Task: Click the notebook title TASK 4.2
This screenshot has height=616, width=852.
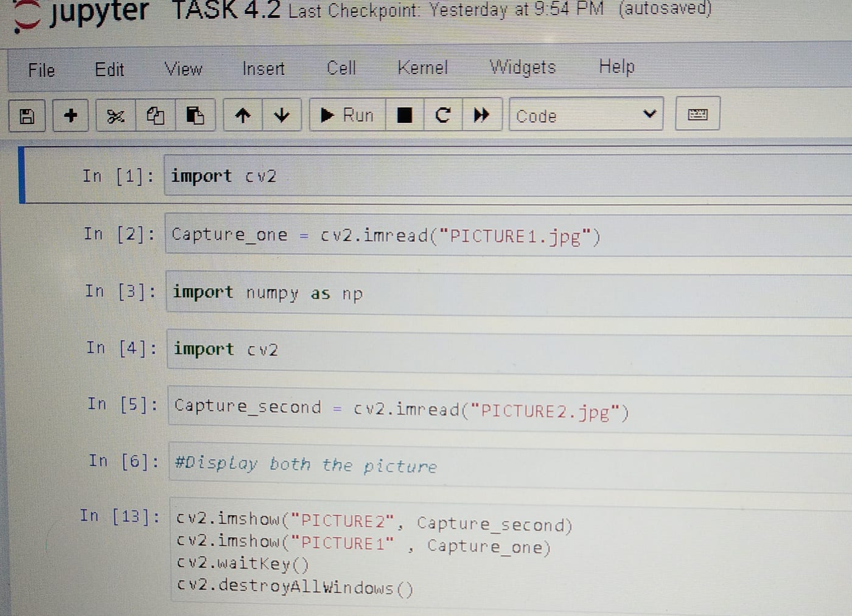Action: [x=226, y=10]
